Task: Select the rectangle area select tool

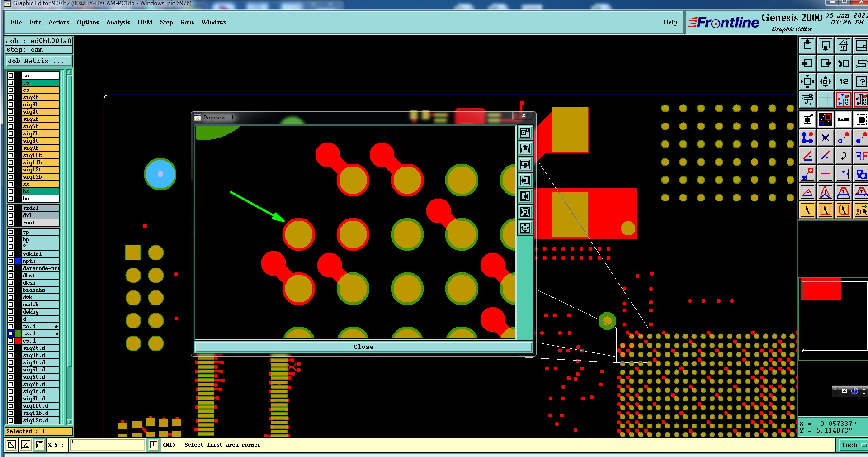Action: pos(826,210)
